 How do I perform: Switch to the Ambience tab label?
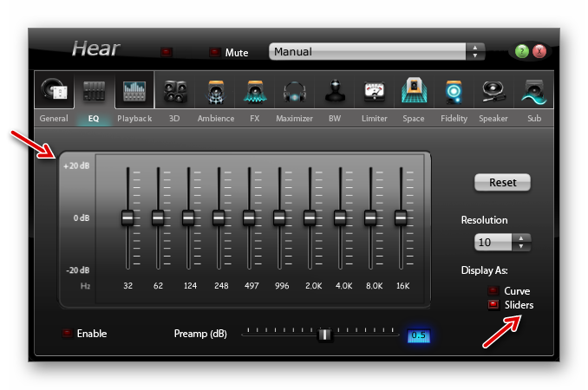(x=216, y=119)
